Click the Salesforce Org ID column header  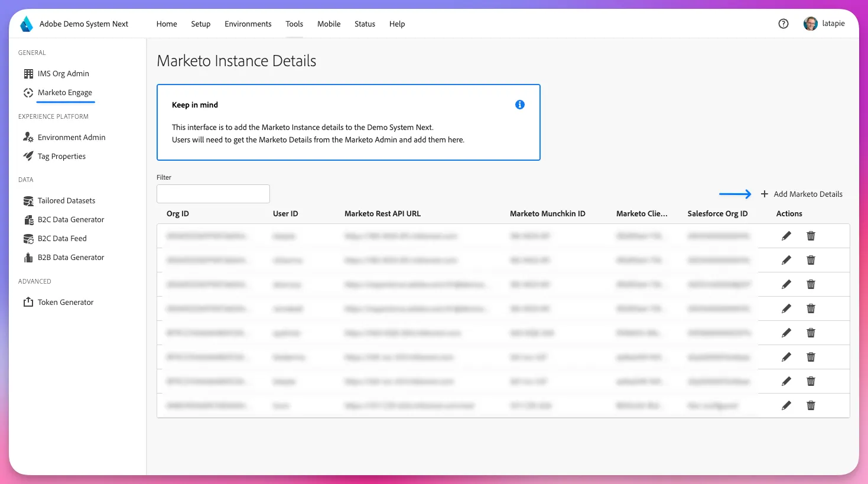coord(718,214)
